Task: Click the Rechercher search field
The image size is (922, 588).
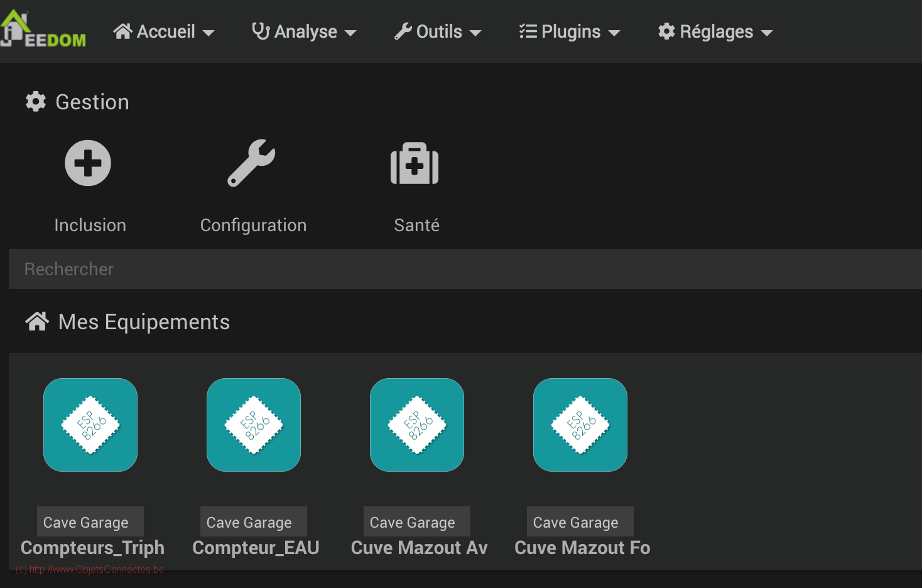Action: (x=465, y=269)
